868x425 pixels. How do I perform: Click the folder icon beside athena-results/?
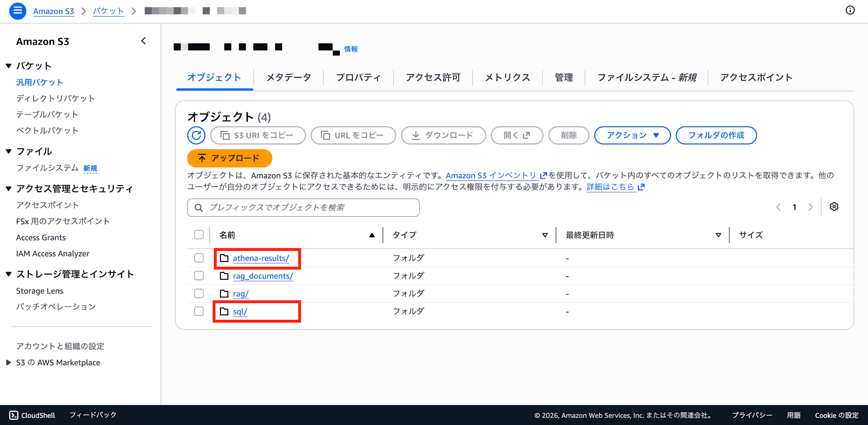click(224, 258)
